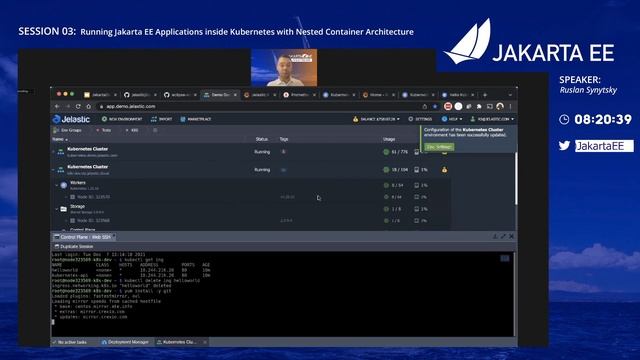Click the Storage folder icon
Viewport: 640px width, 360px height.
[x=64, y=209]
